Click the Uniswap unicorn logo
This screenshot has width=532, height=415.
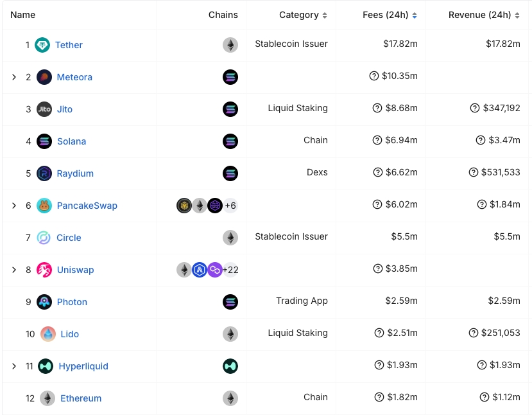44,270
